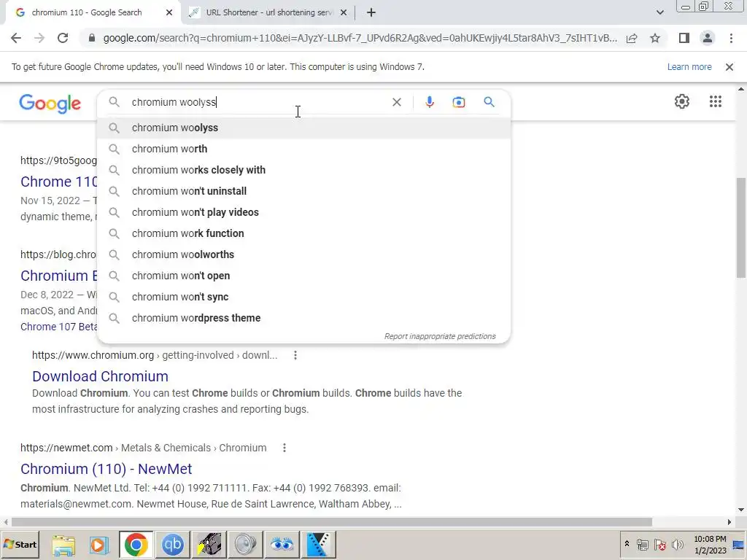Viewport: 747px width, 560px height.
Task: Open more options for NewMet result
Action: pos(285,448)
